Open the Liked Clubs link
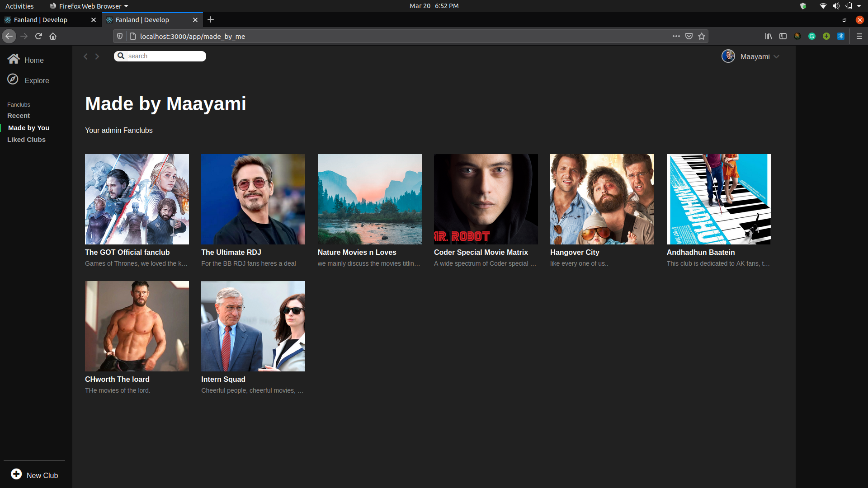The width and height of the screenshot is (868, 488). (26, 139)
